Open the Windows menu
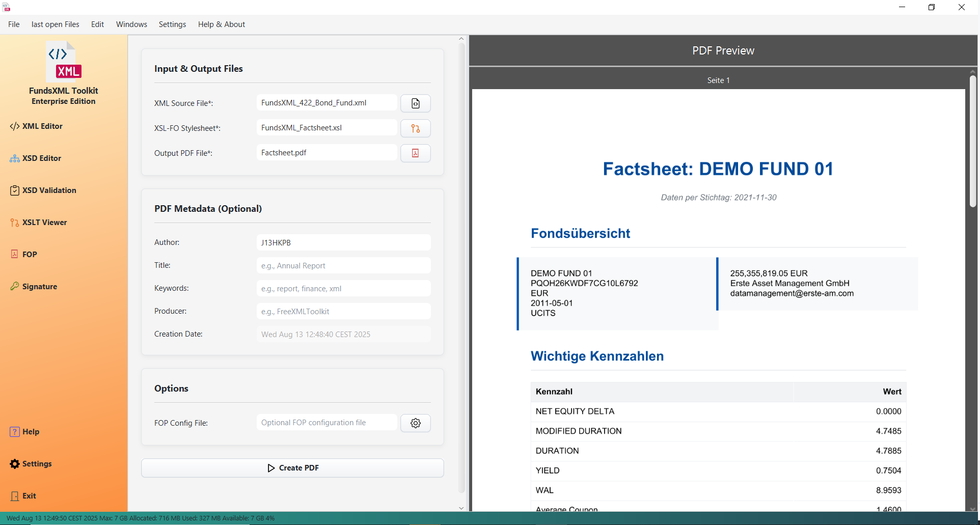The height and width of the screenshot is (525, 980). (131, 24)
